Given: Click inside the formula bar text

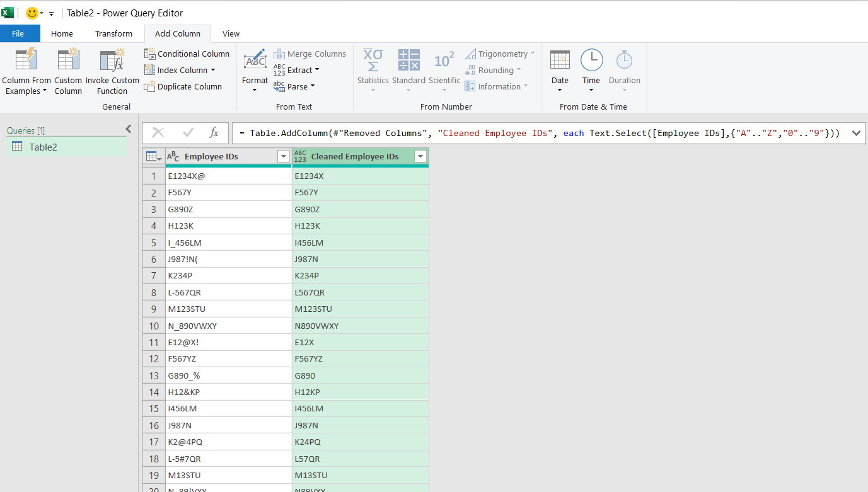Looking at the screenshot, I should pos(540,133).
